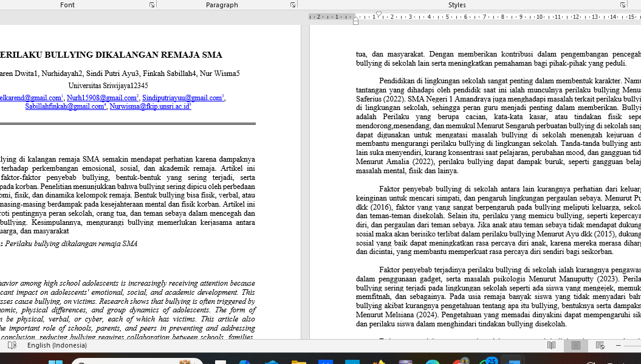Open the elkarend@gmail.com email link

click(30, 98)
